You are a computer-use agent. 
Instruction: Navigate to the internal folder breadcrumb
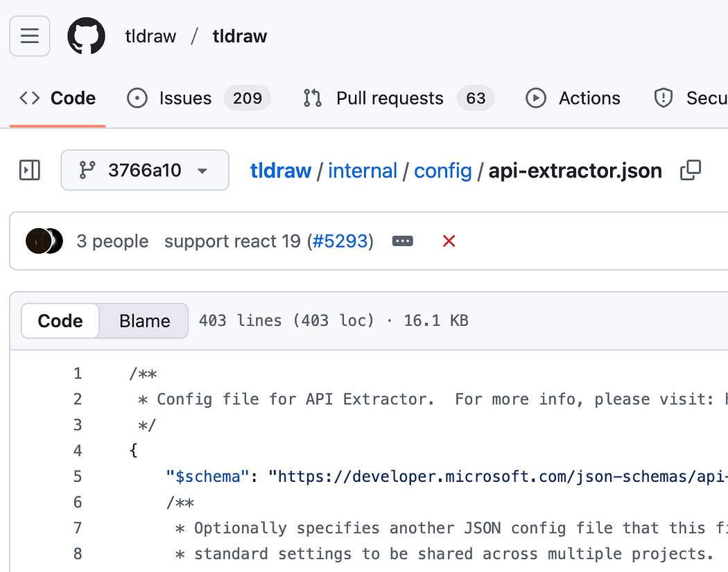363,171
